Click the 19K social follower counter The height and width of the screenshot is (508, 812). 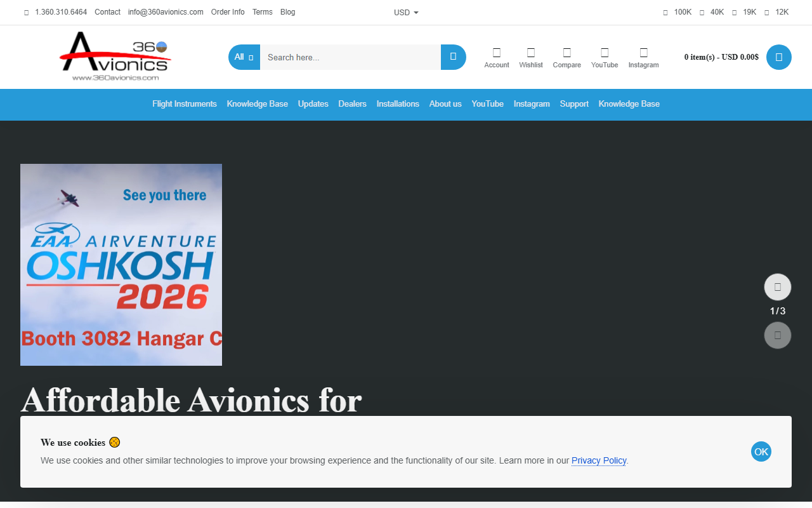(744, 12)
